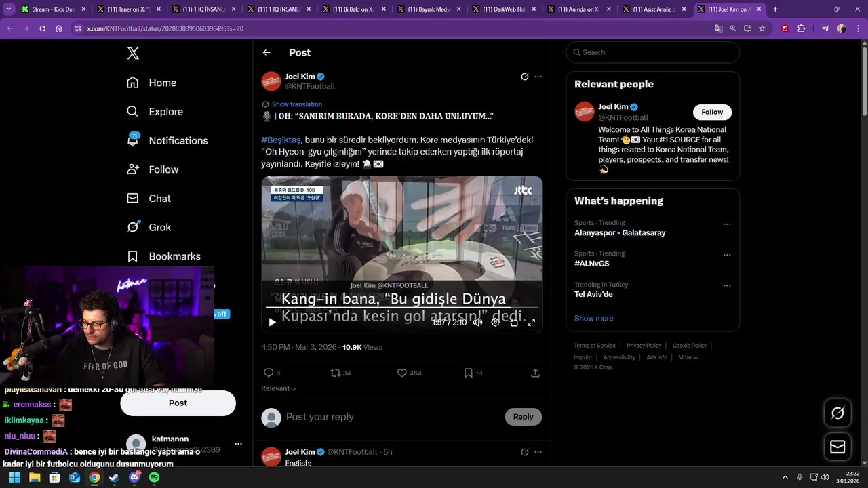This screenshot has height=488, width=868.
Task: Switch to the Taner on X tab
Action: [x=127, y=9]
